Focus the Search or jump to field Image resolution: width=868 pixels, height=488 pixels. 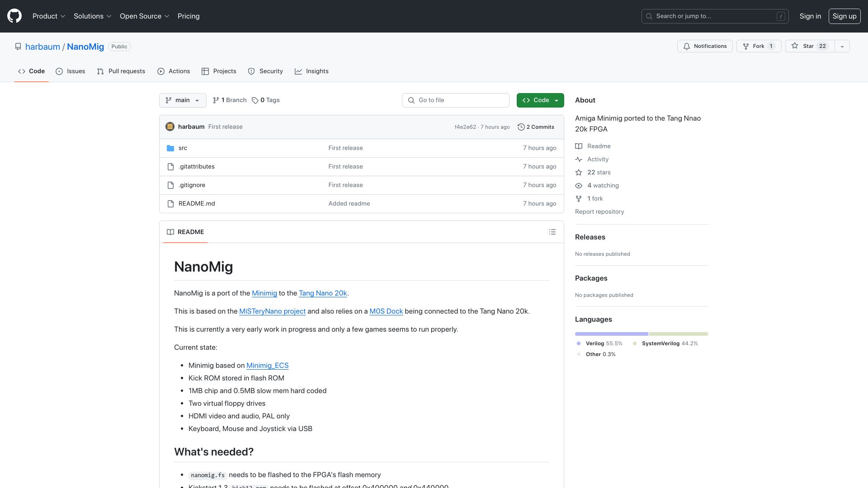click(x=715, y=16)
